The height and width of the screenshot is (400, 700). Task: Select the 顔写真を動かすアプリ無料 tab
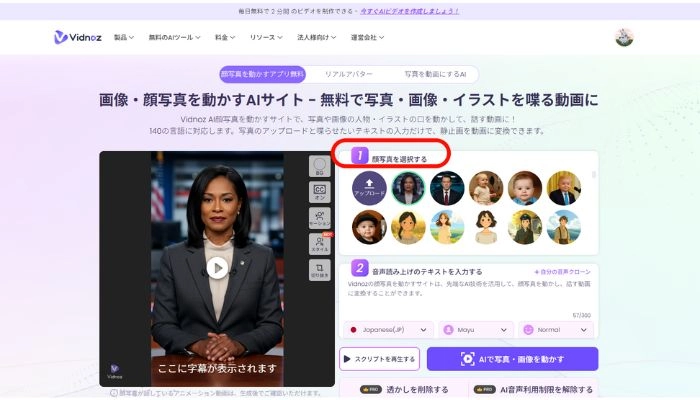262,74
